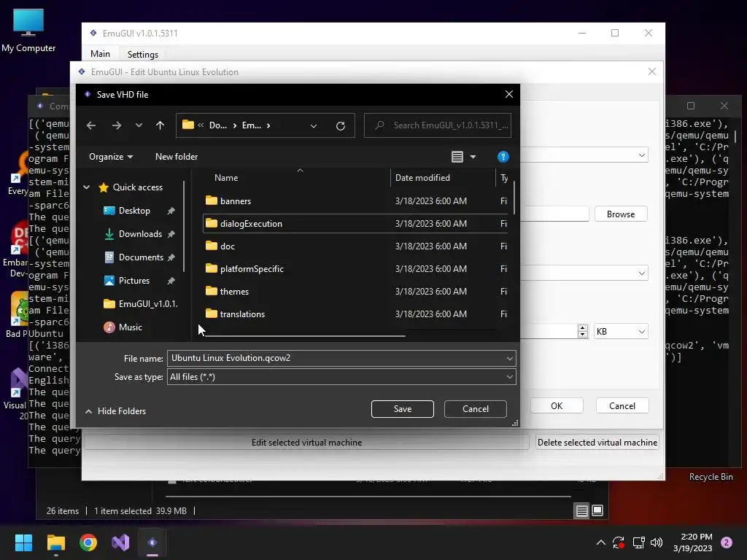Viewport: 747px width, 560px height.
Task: Collapse folders with Hide Folders
Action: tap(116, 411)
